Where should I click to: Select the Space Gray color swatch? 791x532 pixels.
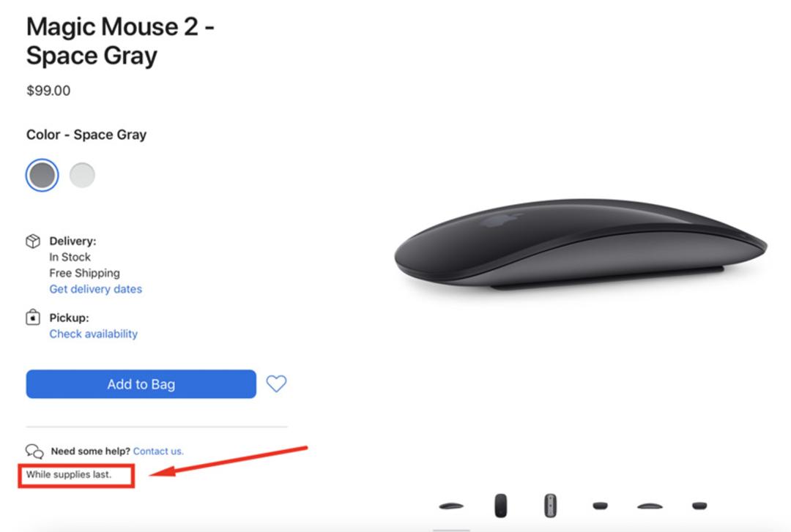tap(42, 175)
